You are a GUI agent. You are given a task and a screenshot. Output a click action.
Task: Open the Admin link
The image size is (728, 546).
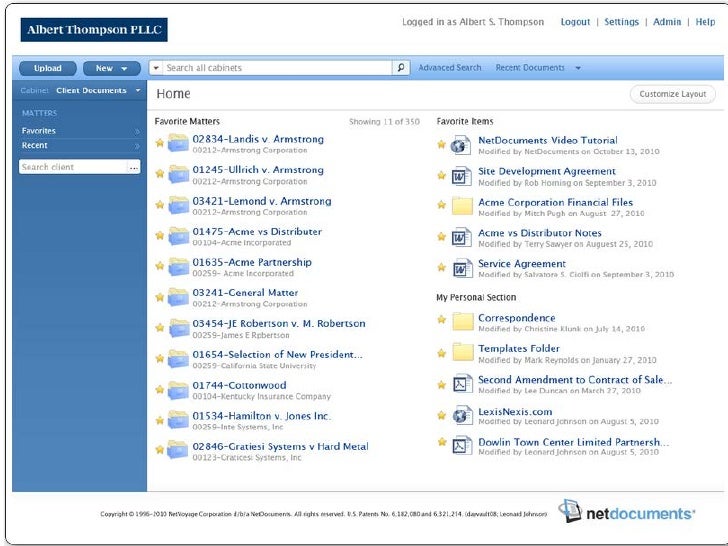(667, 22)
